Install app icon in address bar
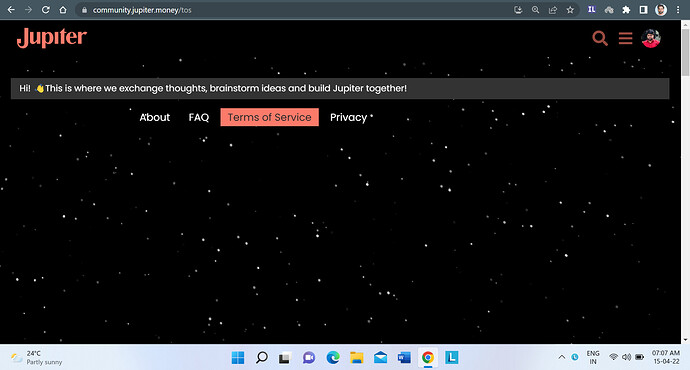690x370 pixels. tap(518, 10)
